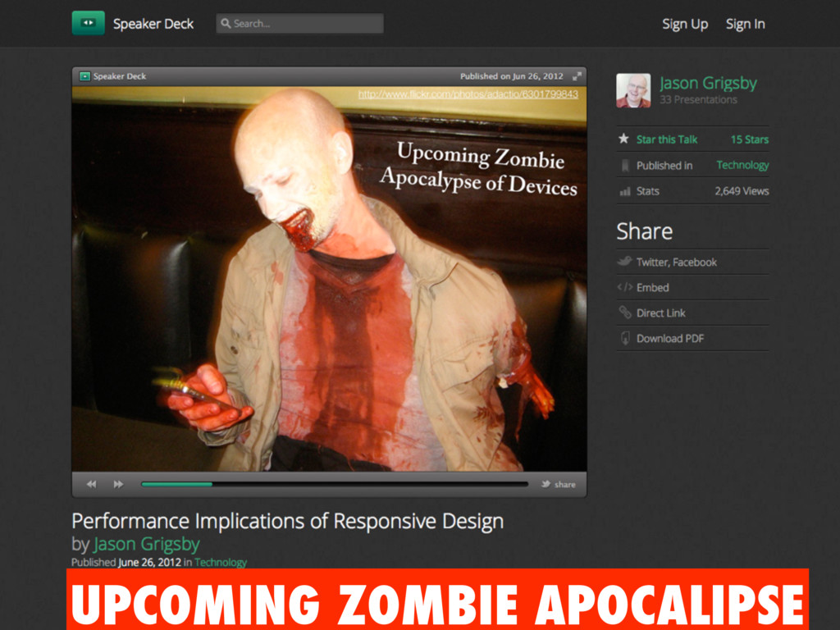Click the 33 Presentations count
Image resolution: width=840 pixels, height=630 pixels.
point(699,99)
